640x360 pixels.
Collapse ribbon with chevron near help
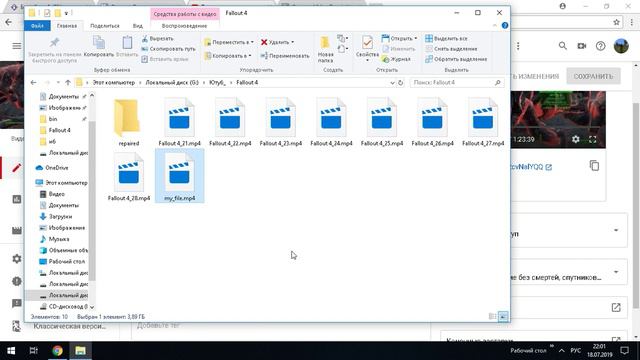pyautogui.click(x=495, y=25)
